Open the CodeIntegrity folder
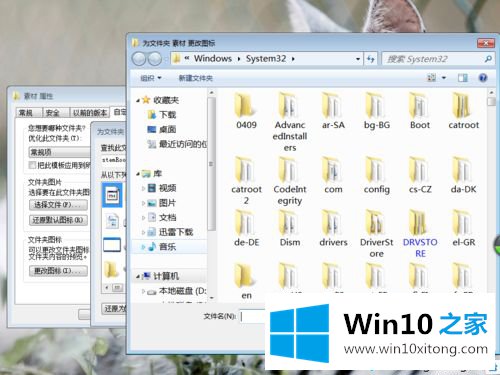 pyautogui.click(x=290, y=181)
